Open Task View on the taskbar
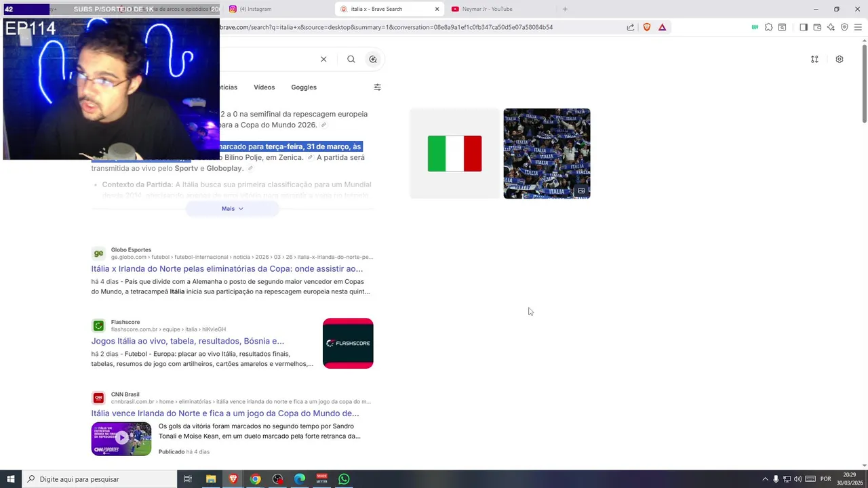Viewport: 868px width, 488px height. 188,479
